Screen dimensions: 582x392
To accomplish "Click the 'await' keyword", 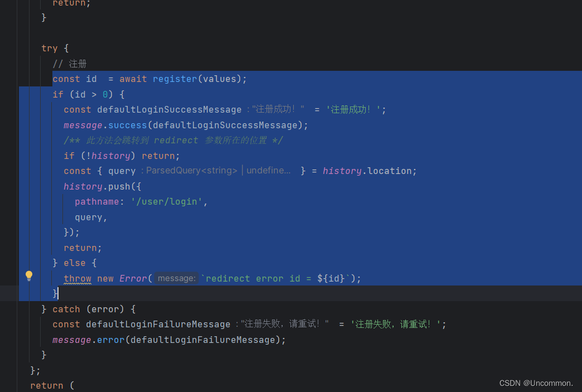I will point(133,79).
